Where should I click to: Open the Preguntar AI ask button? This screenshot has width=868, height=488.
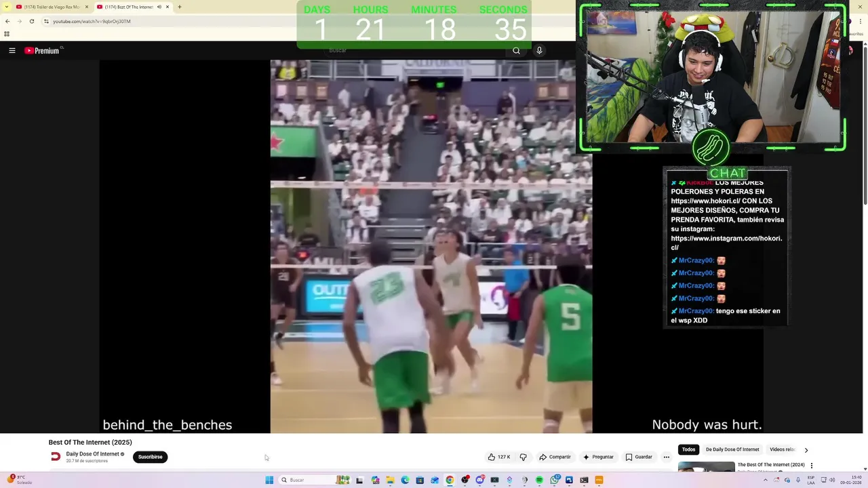pyautogui.click(x=598, y=457)
